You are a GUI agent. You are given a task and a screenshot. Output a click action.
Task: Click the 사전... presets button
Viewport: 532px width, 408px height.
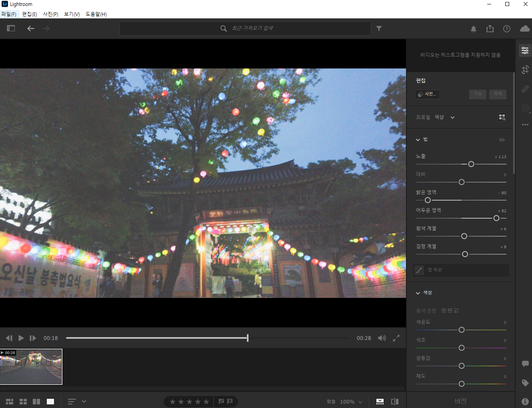(x=427, y=94)
